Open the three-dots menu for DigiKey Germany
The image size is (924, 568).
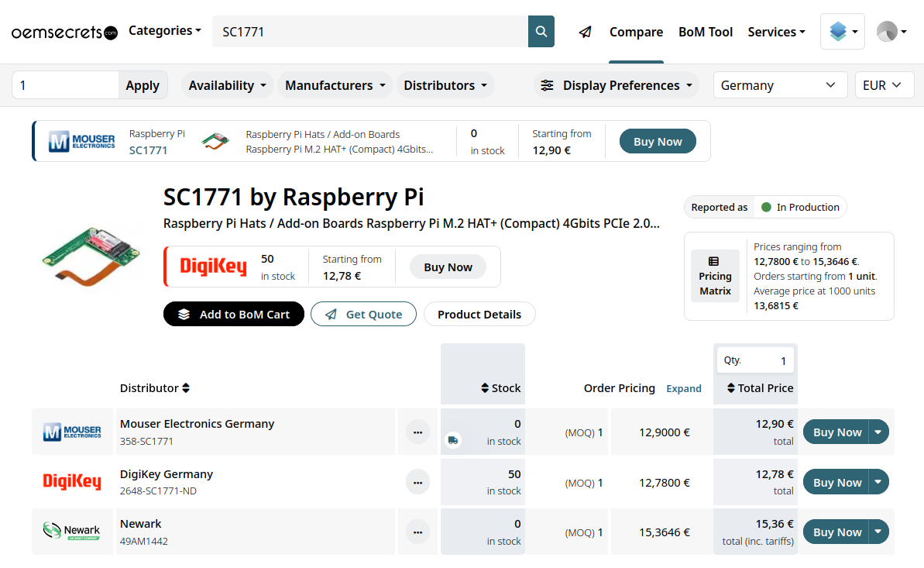417,483
